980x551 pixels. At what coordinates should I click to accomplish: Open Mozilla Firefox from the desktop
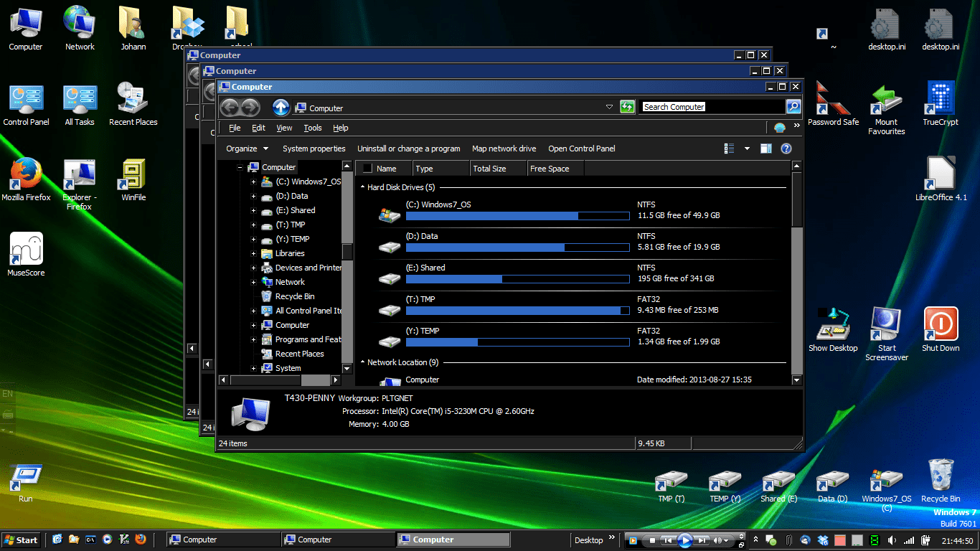(x=26, y=172)
